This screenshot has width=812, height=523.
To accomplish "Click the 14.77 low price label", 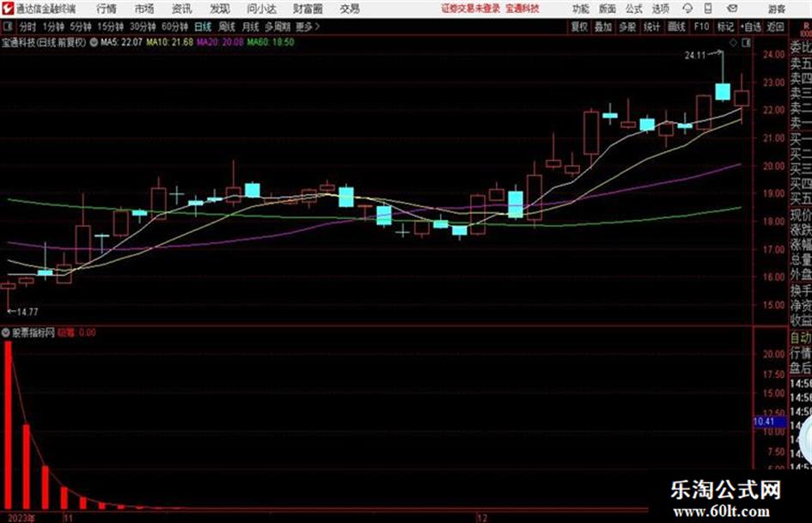I will pos(27,312).
